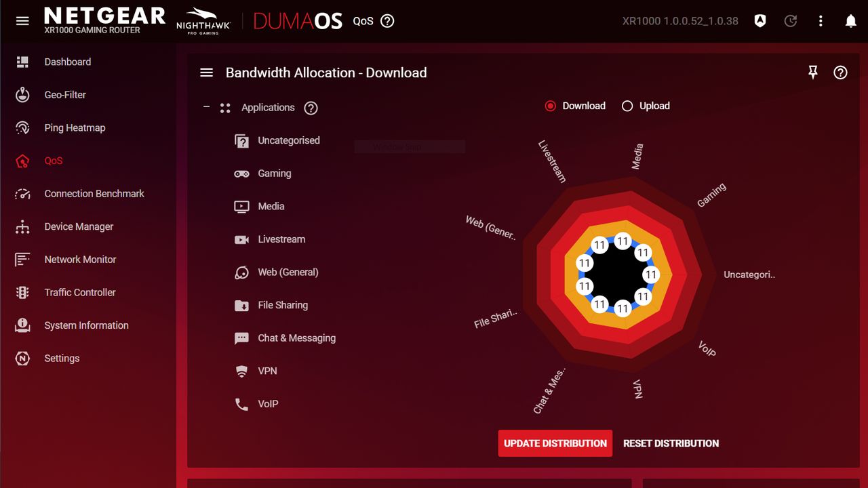The width and height of the screenshot is (868, 488).
Task: Select the Download radio button
Action: pyautogui.click(x=551, y=106)
